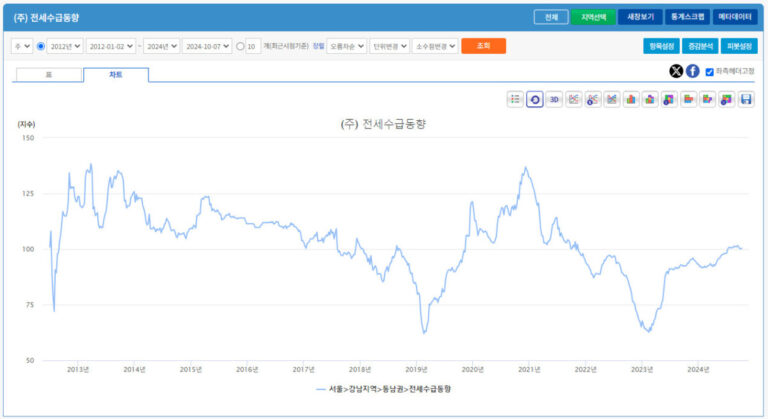Click the green 지역선택 button
Viewport: 768px width, 419px height.
click(593, 17)
